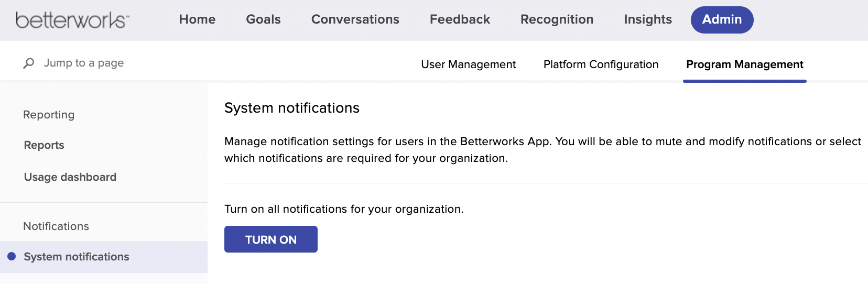Screen dimensions: 868x284
Task: Switch to the Insights section
Action: point(648,19)
